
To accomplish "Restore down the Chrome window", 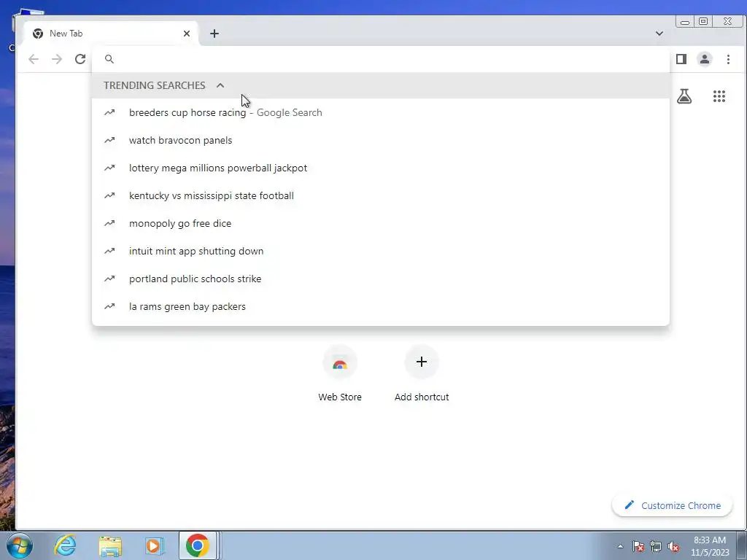I will point(703,21).
